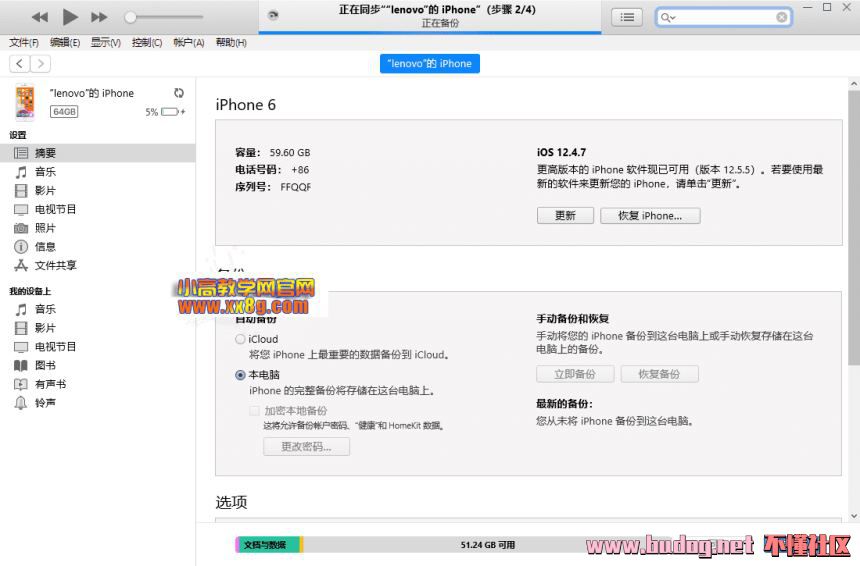Open the 编辑(E) menu
This screenshot has width=860, height=566.
click(x=65, y=42)
